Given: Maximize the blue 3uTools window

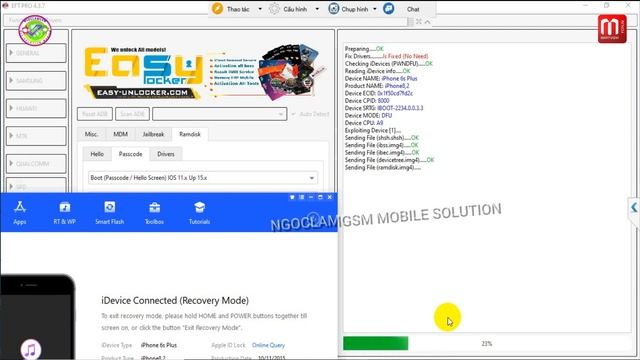Looking at the screenshot, I should [320, 197].
